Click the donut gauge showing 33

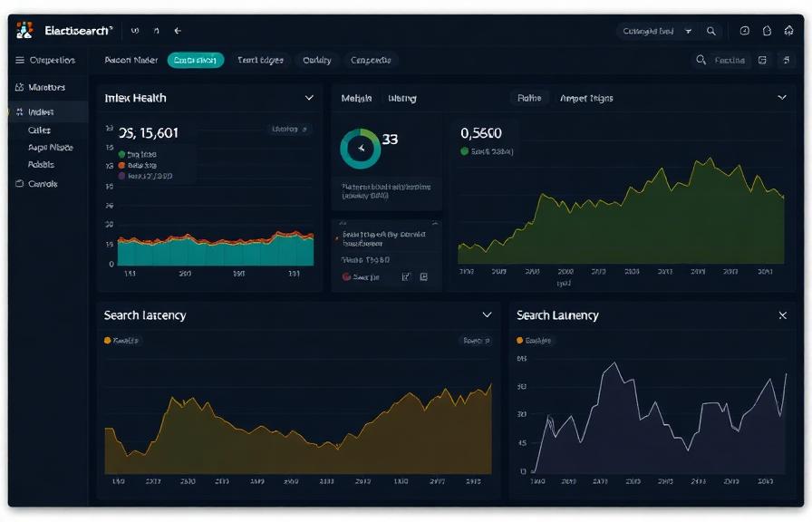pyautogui.click(x=360, y=147)
